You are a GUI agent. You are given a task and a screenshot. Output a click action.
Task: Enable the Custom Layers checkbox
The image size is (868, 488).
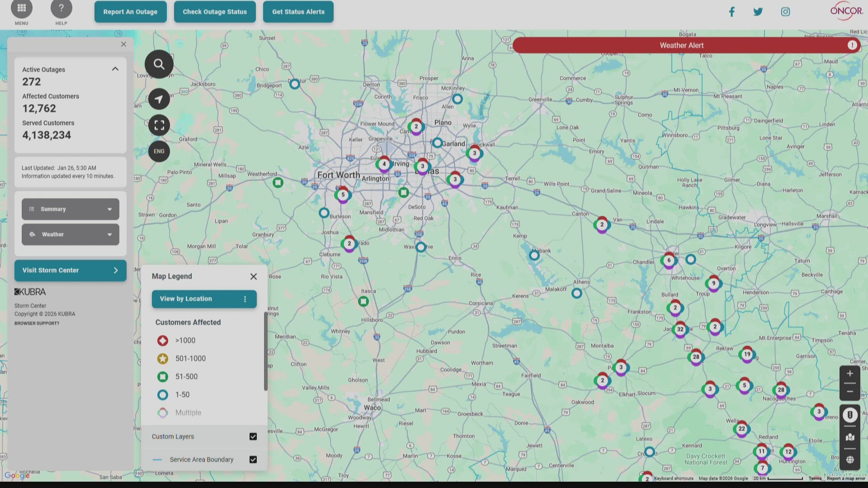(253, 436)
